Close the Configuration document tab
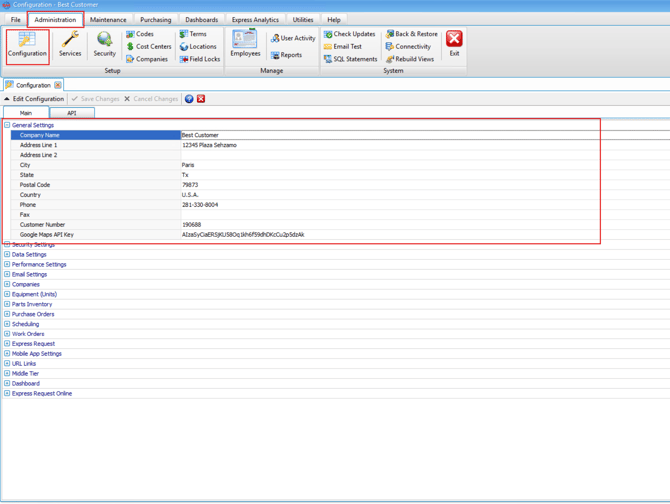This screenshot has height=504, width=670. (x=58, y=86)
